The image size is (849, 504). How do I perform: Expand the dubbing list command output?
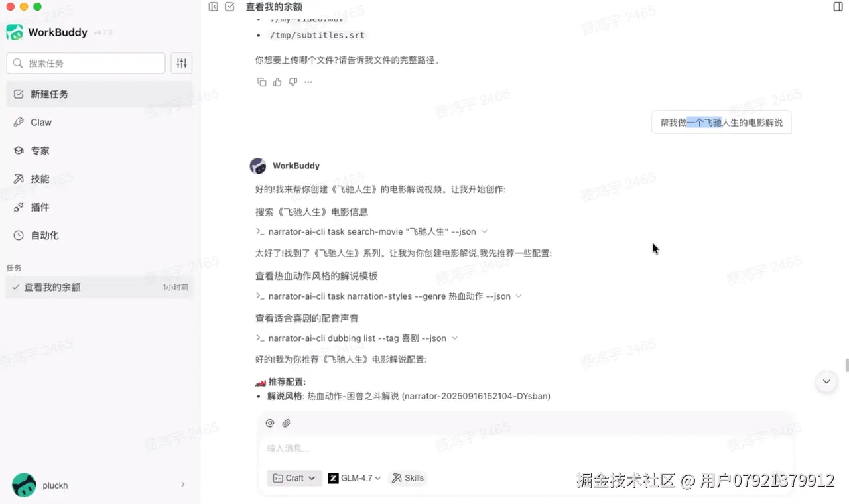[454, 338]
